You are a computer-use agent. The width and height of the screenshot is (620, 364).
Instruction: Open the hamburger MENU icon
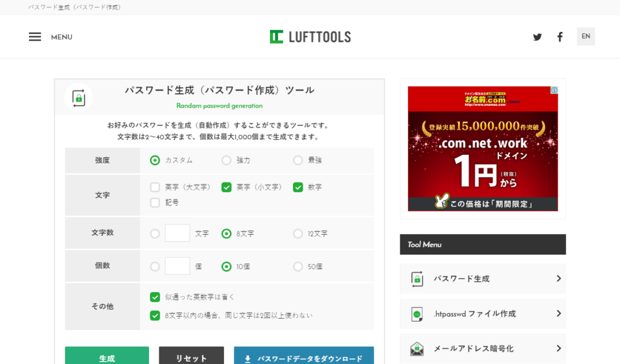click(x=35, y=37)
